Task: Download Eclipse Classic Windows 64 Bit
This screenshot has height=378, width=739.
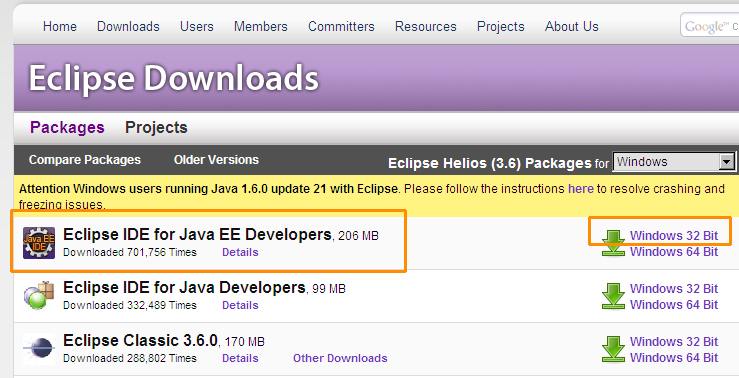Action: click(x=674, y=358)
